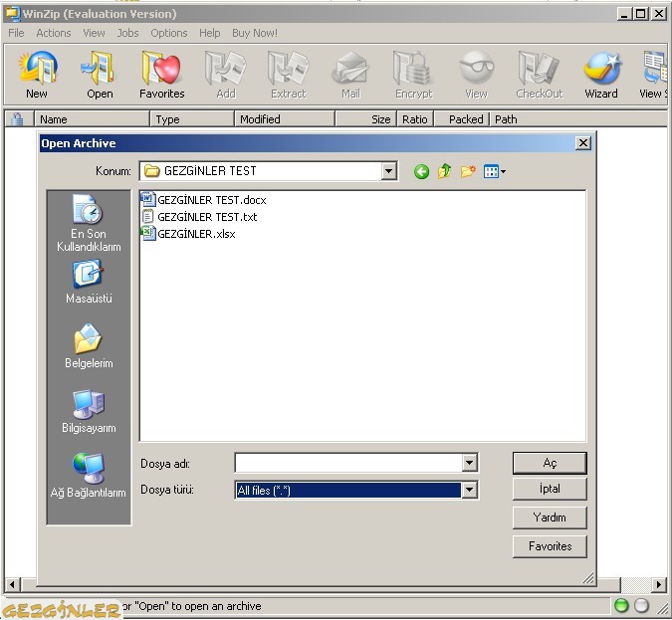Click the Add files toolbar icon
The width and height of the screenshot is (672, 620).
coord(225,75)
